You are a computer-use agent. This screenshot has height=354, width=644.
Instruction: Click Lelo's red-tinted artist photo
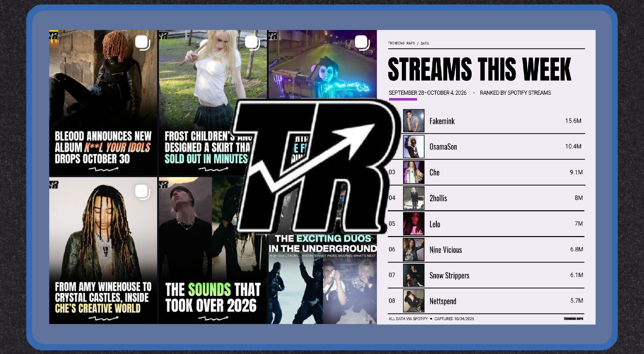pyautogui.click(x=414, y=224)
